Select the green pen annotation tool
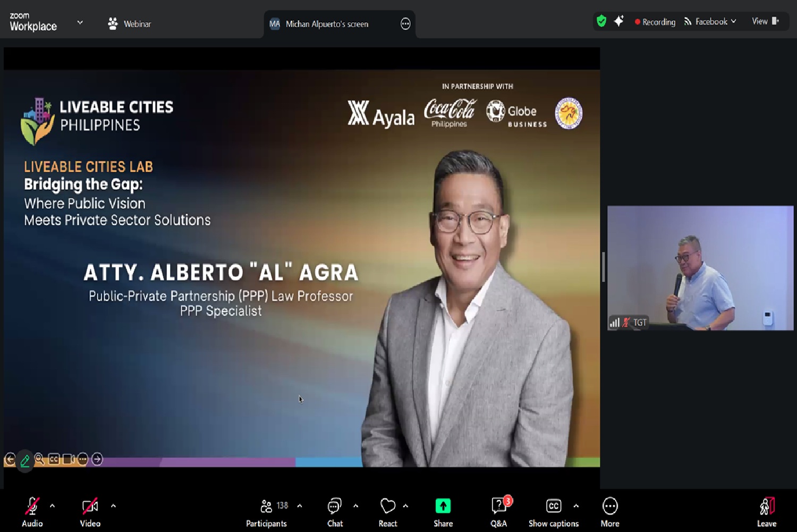 [x=25, y=460]
